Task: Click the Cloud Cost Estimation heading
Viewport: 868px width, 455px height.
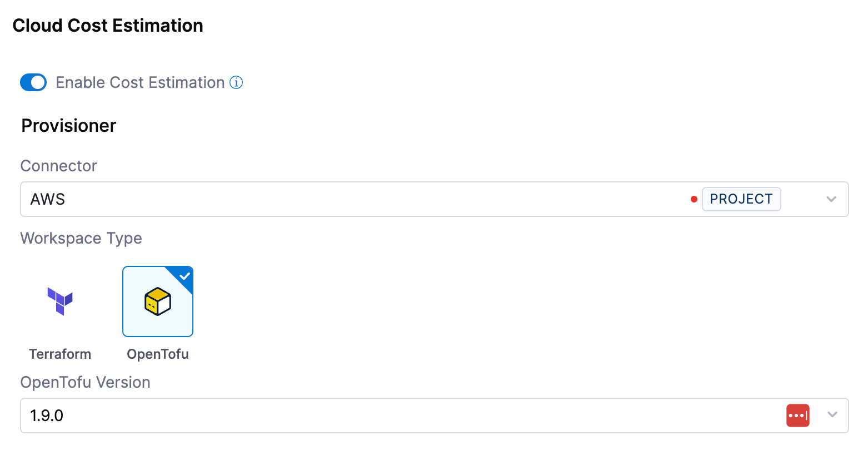Action: (108, 26)
